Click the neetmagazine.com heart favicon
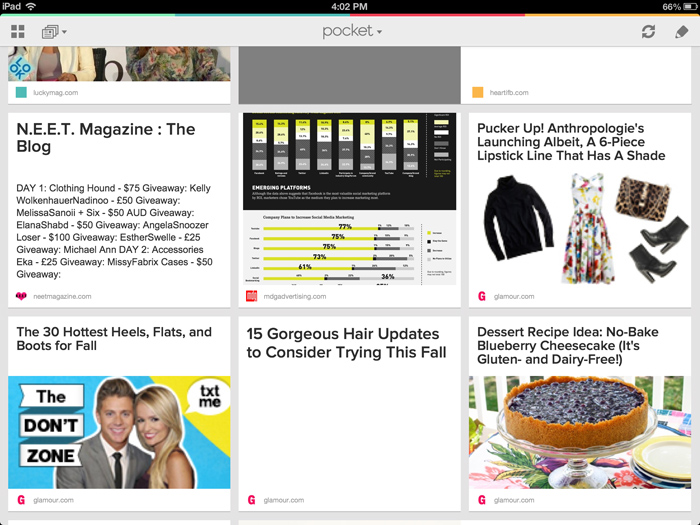 point(21,296)
